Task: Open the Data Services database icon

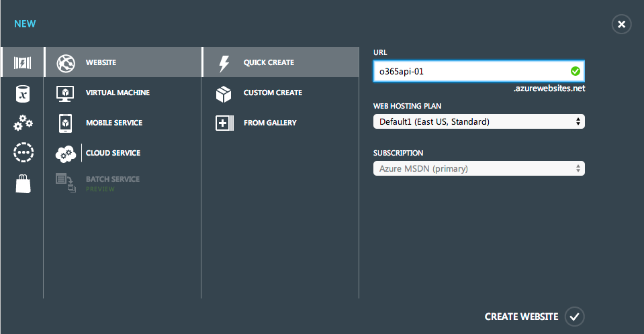Action: [23, 93]
